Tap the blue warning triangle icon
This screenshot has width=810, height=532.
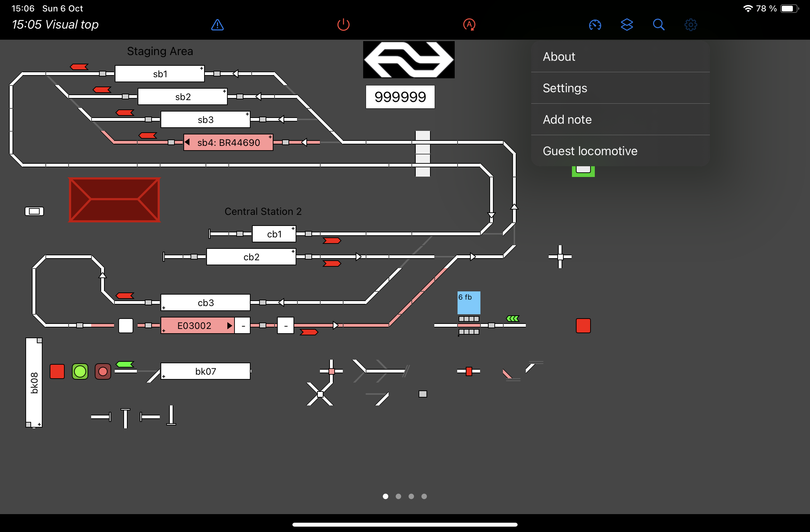(x=217, y=25)
